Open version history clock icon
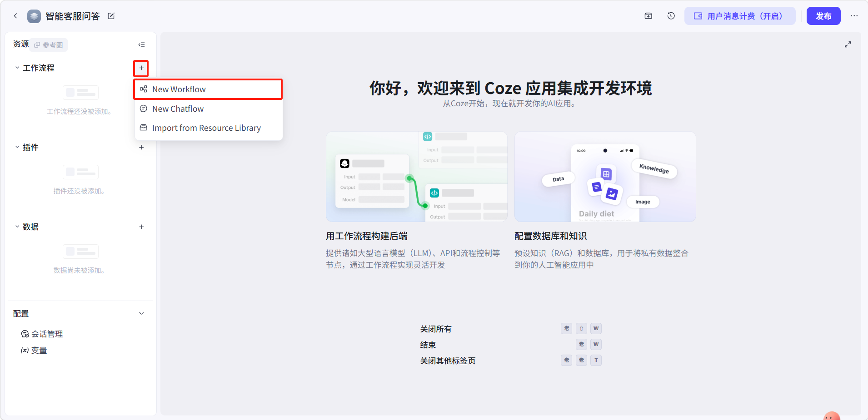 point(671,16)
